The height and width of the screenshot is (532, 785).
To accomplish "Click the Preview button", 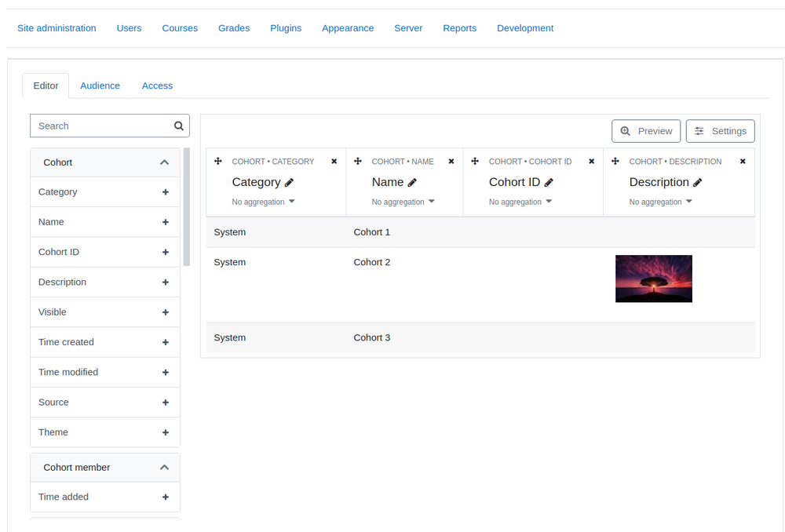I will pyautogui.click(x=646, y=131).
